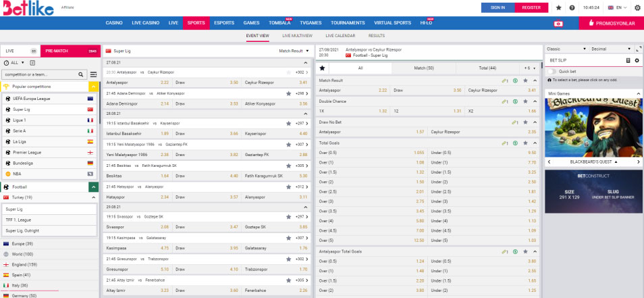This screenshot has height=298, width=644.
Task: Show favorite markets star tab
Action: [323, 68]
